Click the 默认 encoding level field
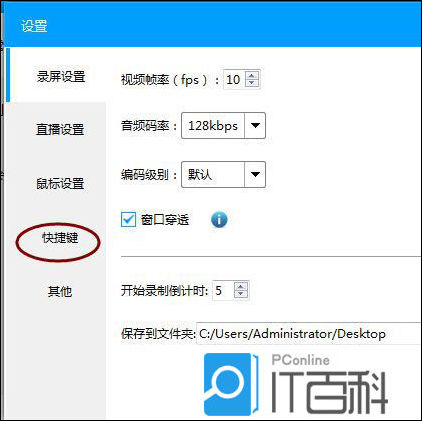Viewport: 422px width, 421px height. (x=213, y=174)
